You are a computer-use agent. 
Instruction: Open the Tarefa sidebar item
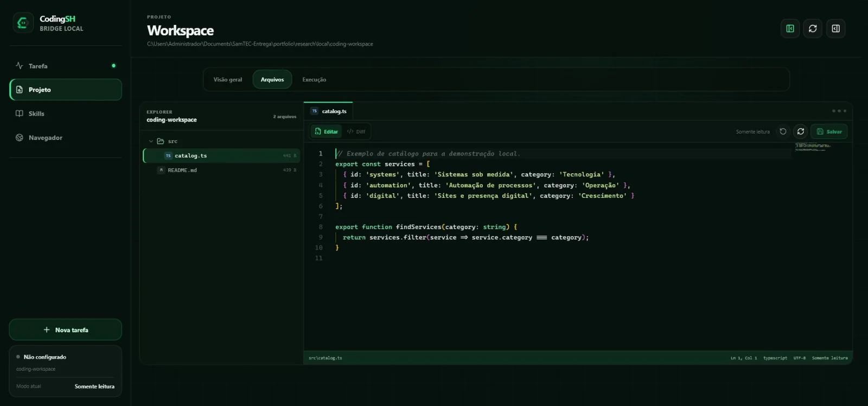pos(65,66)
